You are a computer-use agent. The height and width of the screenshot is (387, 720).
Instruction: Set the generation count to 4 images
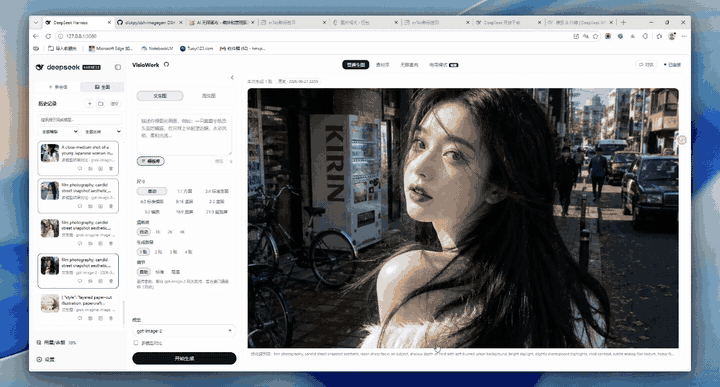pyautogui.click(x=188, y=252)
